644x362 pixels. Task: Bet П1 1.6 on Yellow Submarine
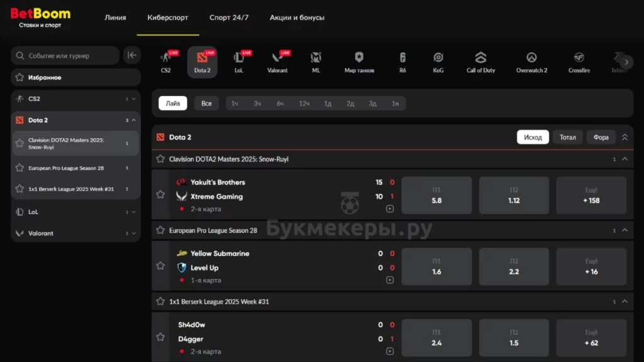click(436, 266)
